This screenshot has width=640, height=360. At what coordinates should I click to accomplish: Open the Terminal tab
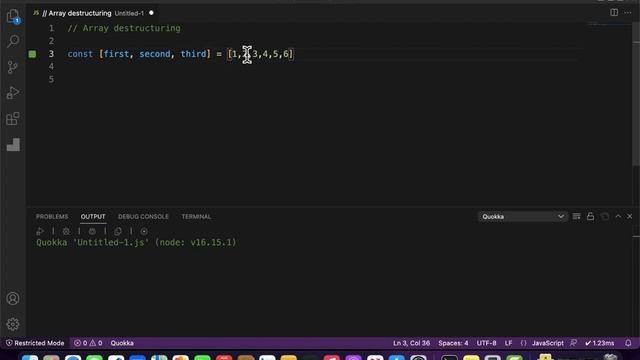coord(196,216)
